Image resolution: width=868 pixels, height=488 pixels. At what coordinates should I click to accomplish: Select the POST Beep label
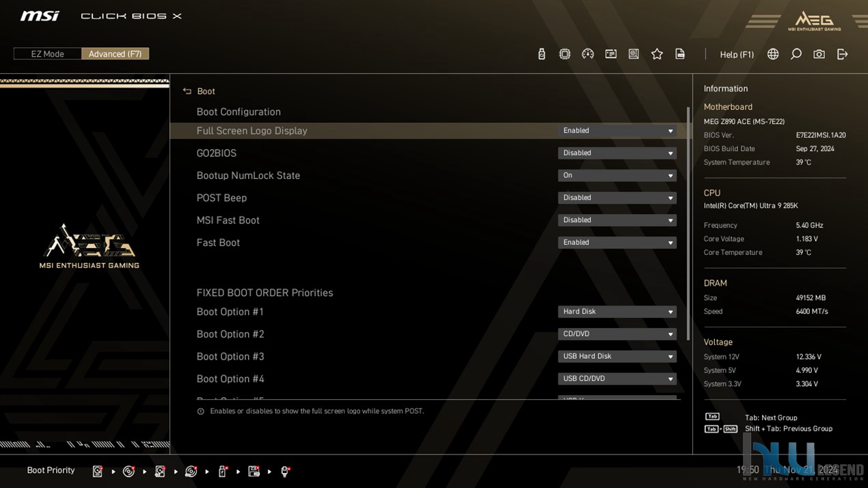[x=221, y=198]
